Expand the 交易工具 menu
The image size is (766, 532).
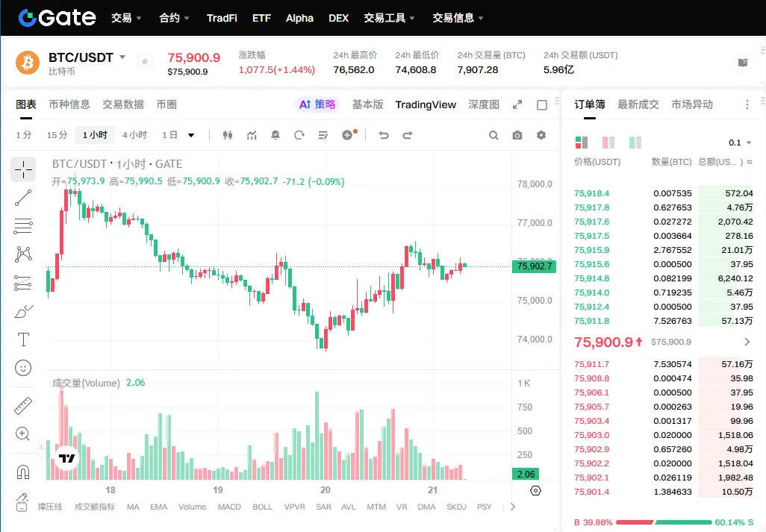pyautogui.click(x=390, y=18)
